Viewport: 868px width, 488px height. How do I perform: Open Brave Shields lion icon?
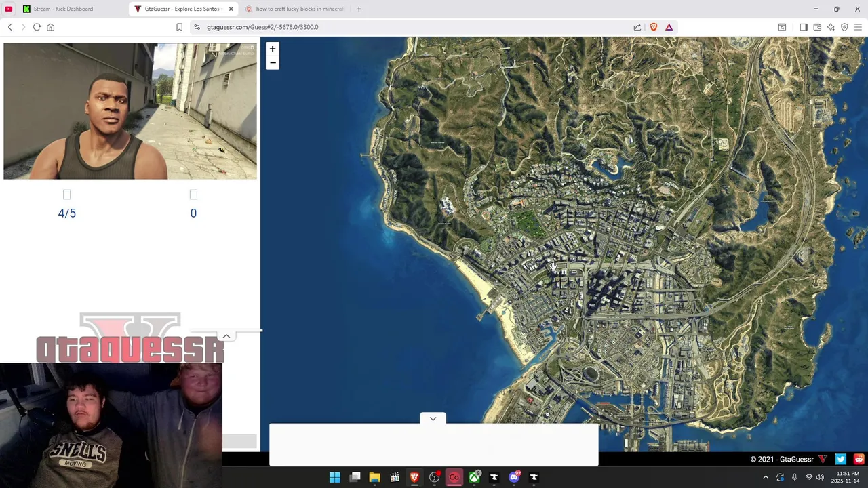point(654,27)
